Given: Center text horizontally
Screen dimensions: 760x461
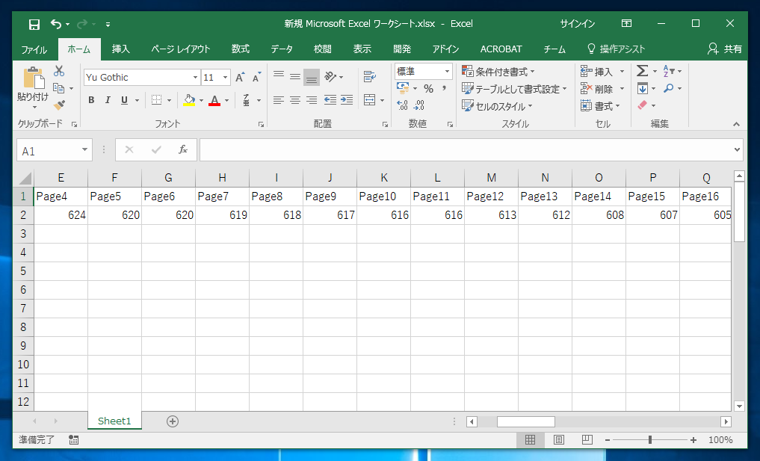Looking at the screenshot, I should pyautogui.click(x=295, y=100).
